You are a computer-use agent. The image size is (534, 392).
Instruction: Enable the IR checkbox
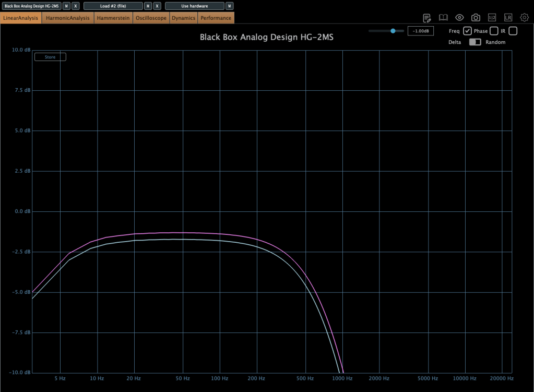pyautogui.click(x=513, y=31)
